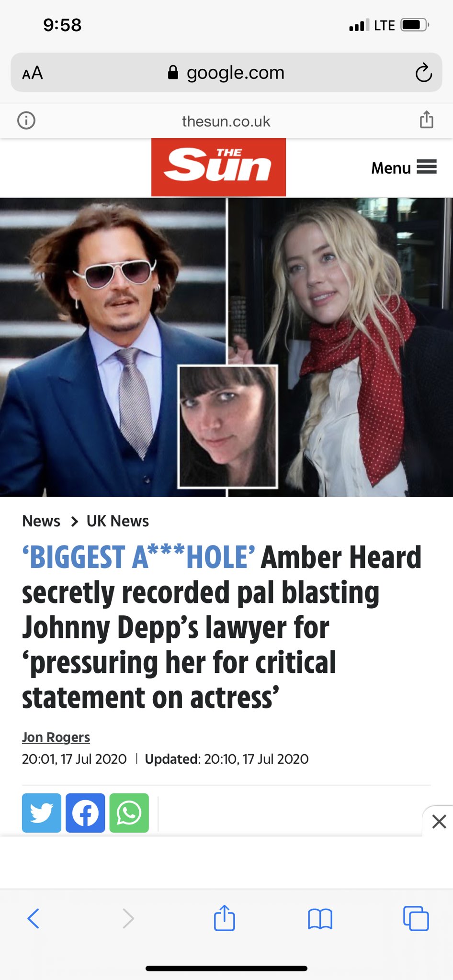
Task: Open The Sun logo homepage
Action: pyautogui.click(x=218, y=167)
